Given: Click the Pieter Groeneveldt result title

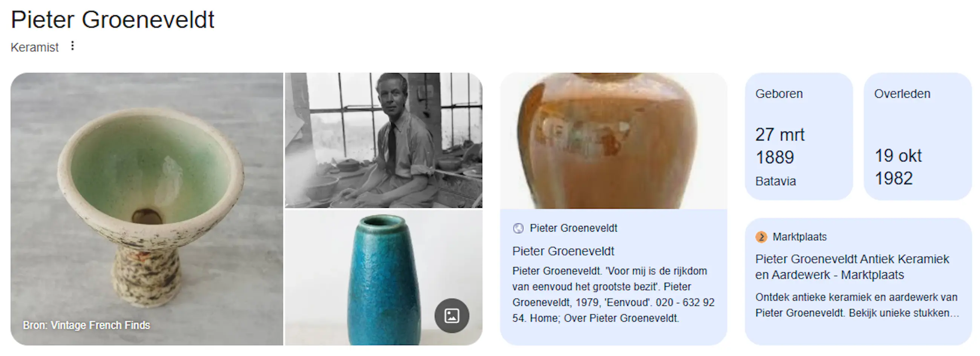Looking at the screenshot, I should click(563, 251).
